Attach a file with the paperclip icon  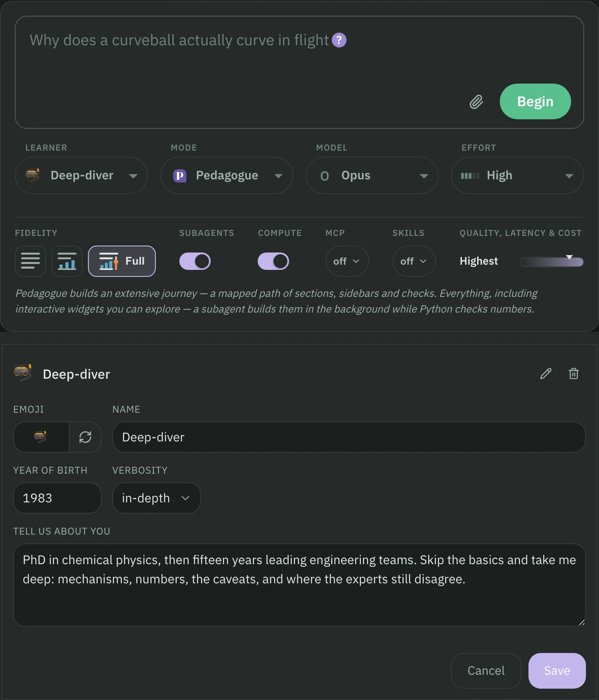476,102
